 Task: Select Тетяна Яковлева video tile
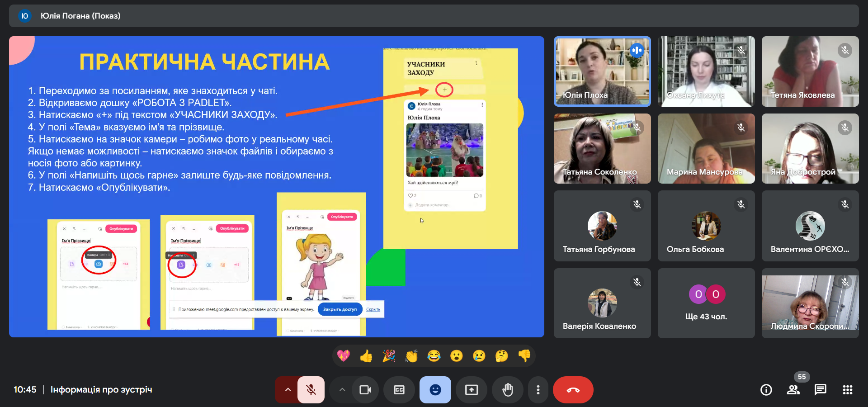(810, 71)
